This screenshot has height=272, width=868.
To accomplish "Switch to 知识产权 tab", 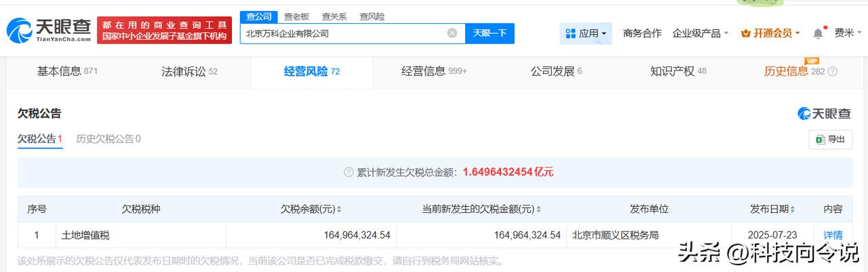I will (678, 71).
